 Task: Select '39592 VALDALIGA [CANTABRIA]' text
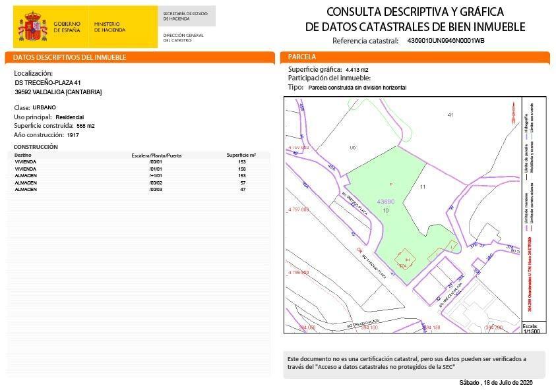point(58,92)
